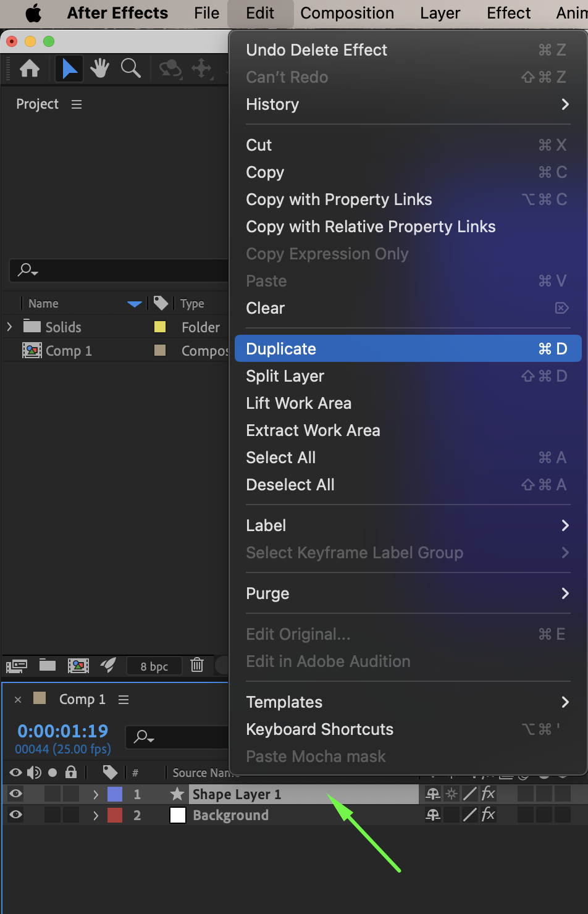Screen dimensions: 588x914
Task: Open the Interpret Footage icon
Action: click(17, 666)
